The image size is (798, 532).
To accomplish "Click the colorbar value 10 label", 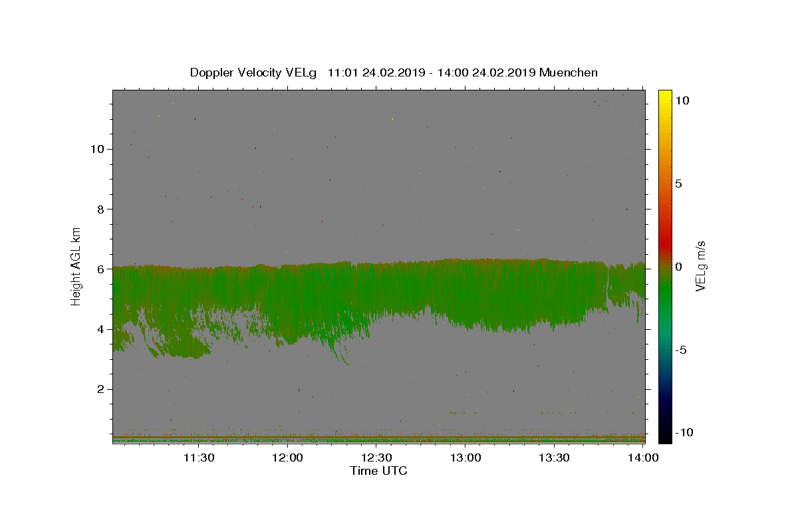I will point(682,100).
